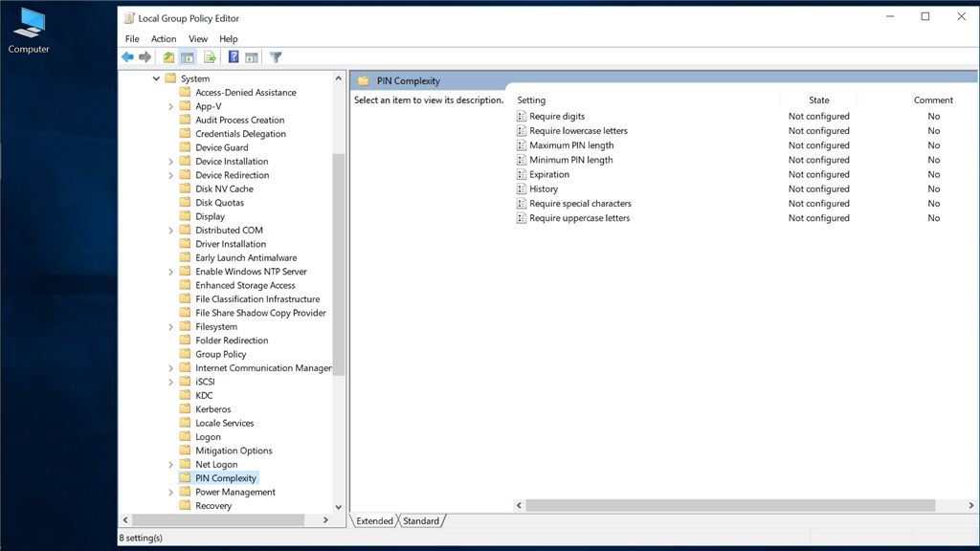
Task: Open the View menu
Action: click(x=198, y=38)
